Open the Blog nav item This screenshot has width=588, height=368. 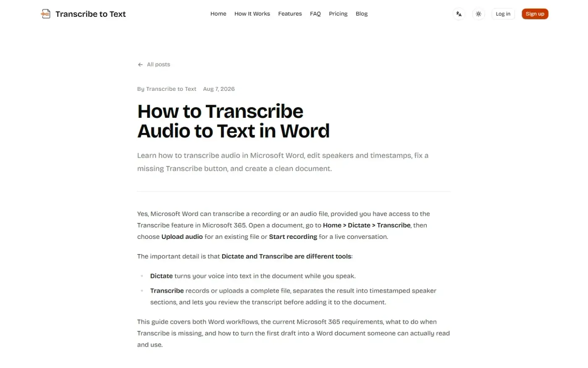pos(362,14)
